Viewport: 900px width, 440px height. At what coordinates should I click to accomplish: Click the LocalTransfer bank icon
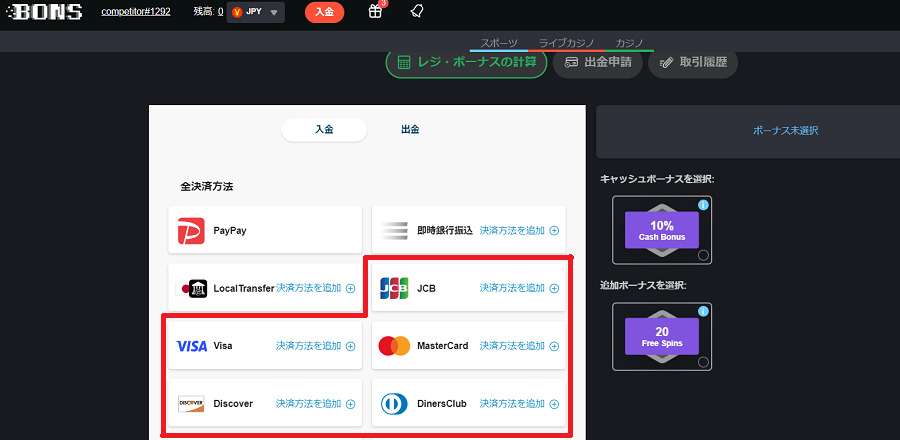click(x=195, y=289)
